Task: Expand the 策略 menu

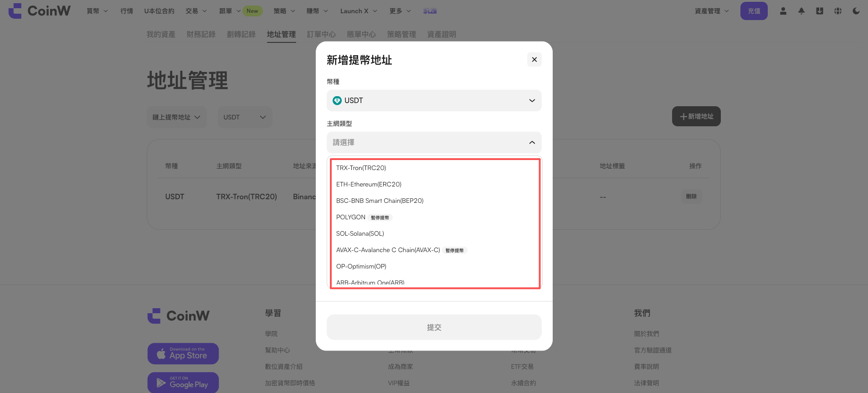Action: (x=284, y=11)
